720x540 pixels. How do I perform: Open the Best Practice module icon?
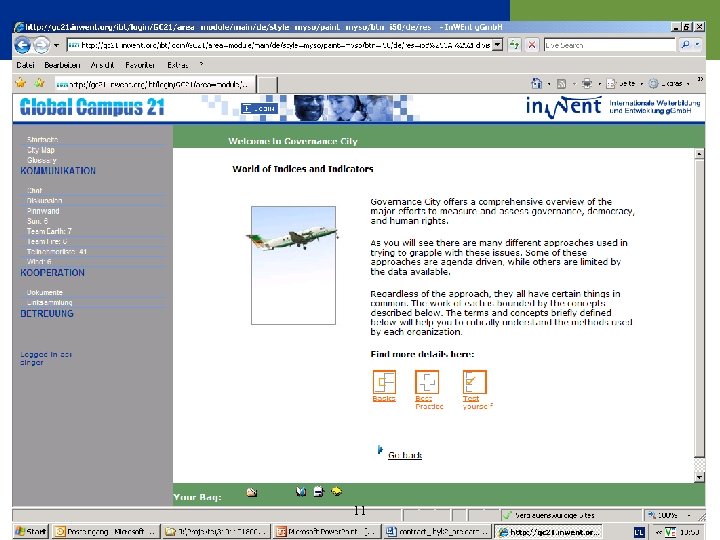click(x=427, y=382)
